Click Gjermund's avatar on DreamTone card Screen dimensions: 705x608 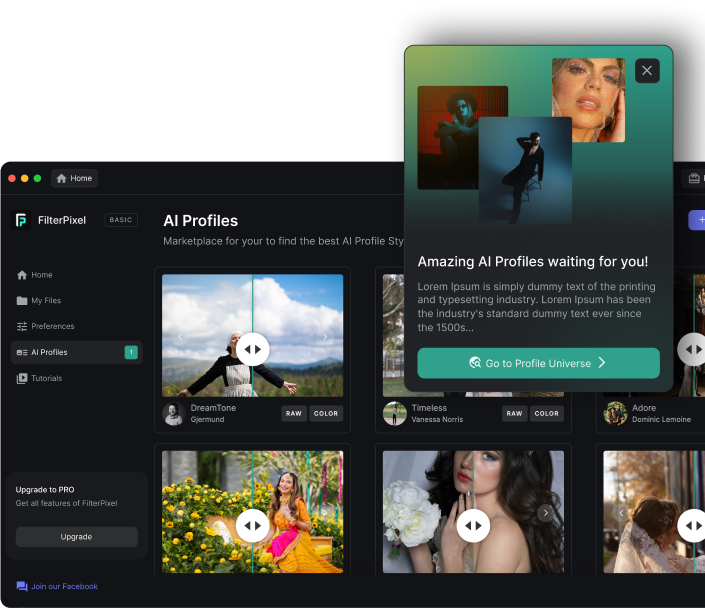click(x=174, y=413)
